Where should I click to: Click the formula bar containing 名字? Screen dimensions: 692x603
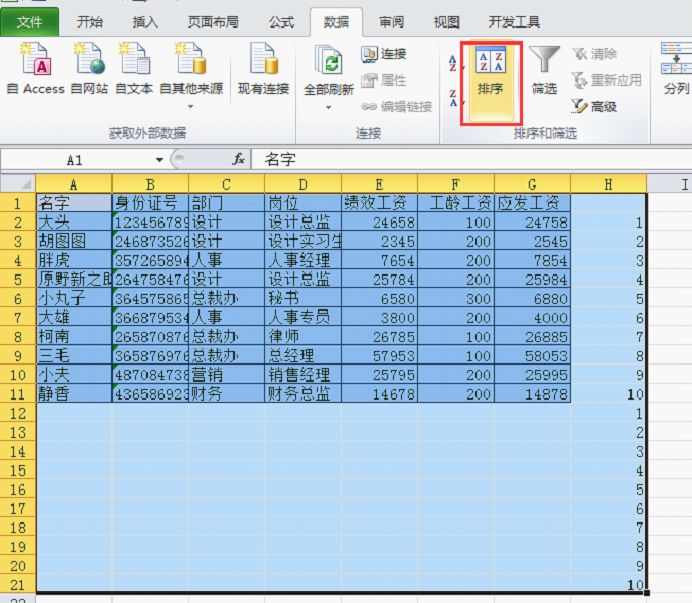471,159
